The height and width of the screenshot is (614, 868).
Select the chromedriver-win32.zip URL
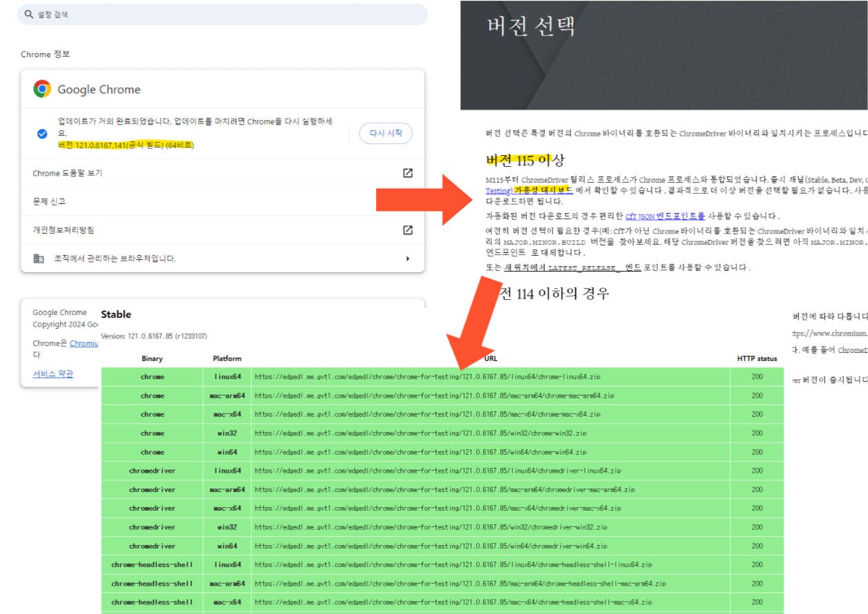click(x=431, y=527)
